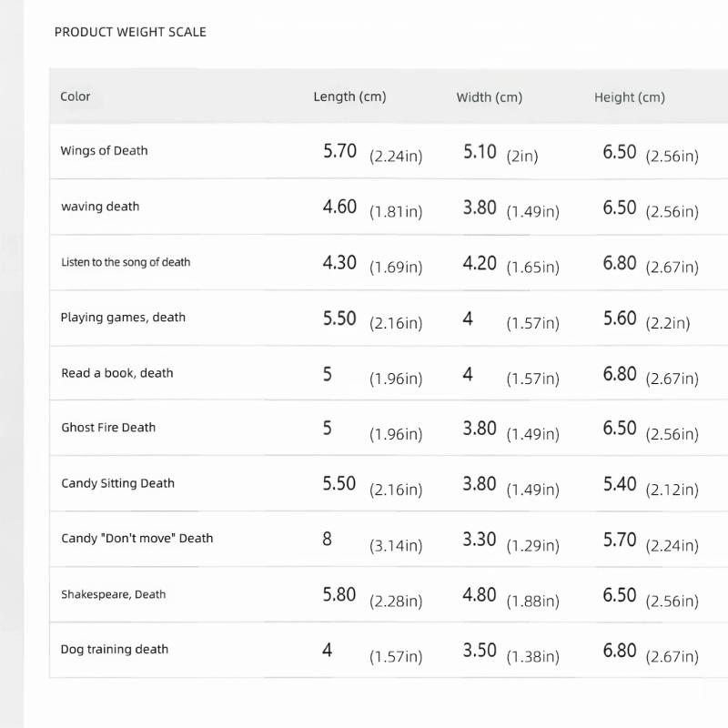The width and height of the screenshot is (728, 728).
Task: Select the 4.60 length for waving death
Action: coord(339,207)
